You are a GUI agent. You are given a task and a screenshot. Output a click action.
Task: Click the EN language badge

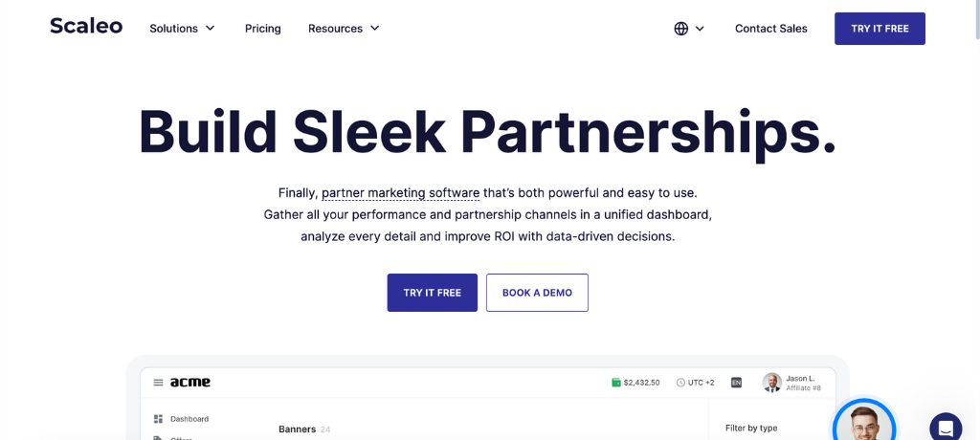point(736,383)
